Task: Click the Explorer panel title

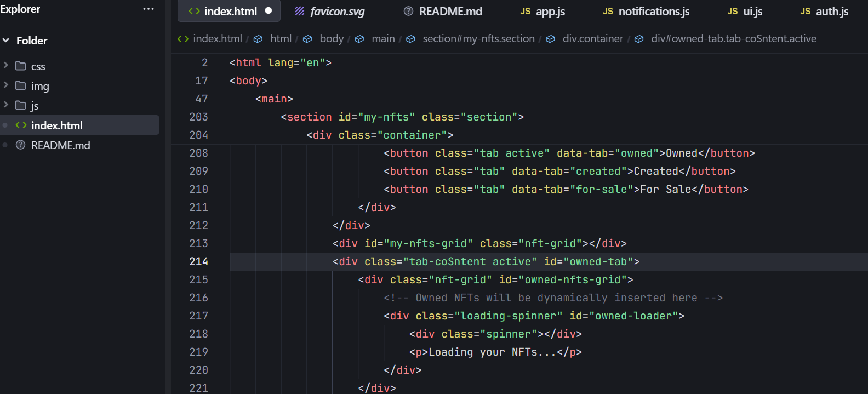Action: coord(20,9)
